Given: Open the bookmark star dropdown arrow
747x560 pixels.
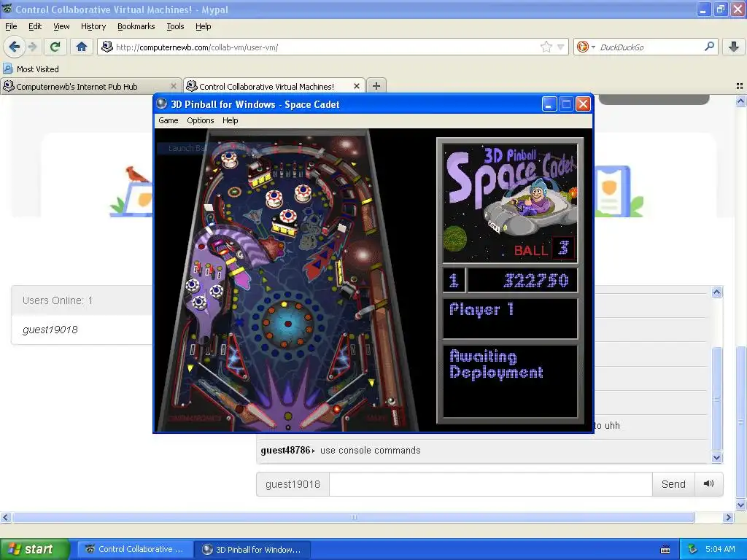Looking at the screenshot, I should click(x=561, y=47).
